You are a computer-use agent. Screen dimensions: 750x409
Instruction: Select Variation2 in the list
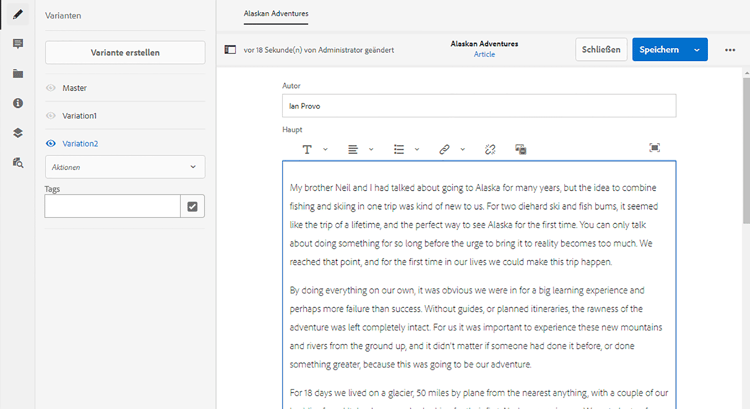(x=80, y=144)
